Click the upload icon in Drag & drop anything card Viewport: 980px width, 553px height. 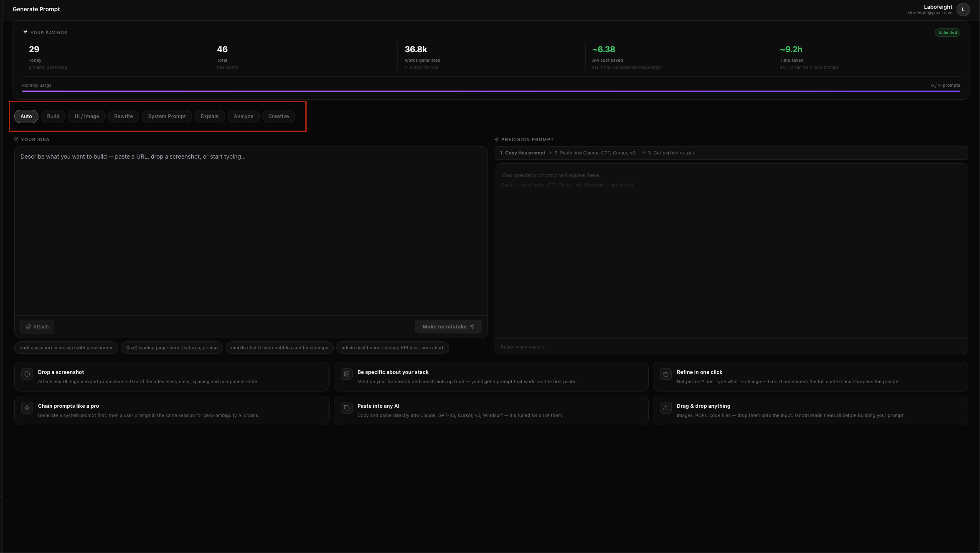(666, 408)
